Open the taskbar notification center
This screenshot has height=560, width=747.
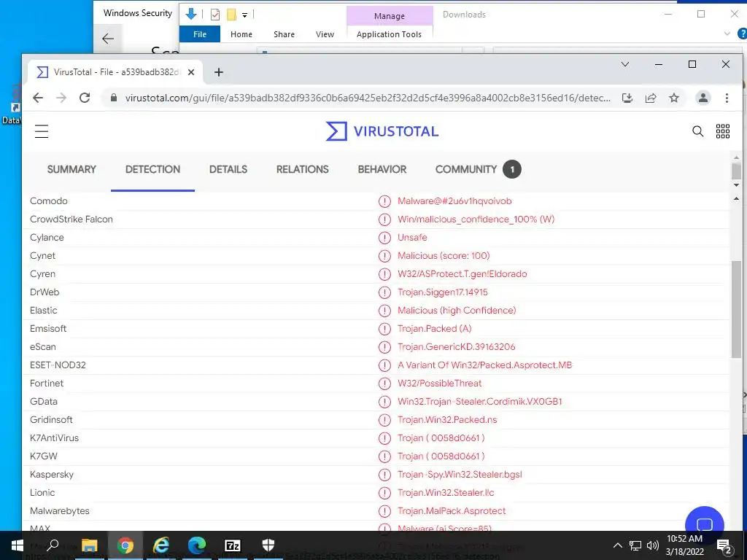724,545
